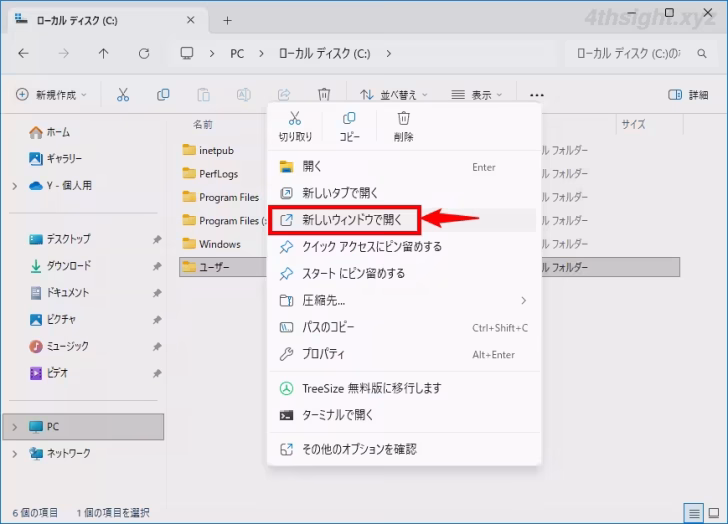728x524 pixels.
Task: Click 削除 in the context menu
Action: 403,127
